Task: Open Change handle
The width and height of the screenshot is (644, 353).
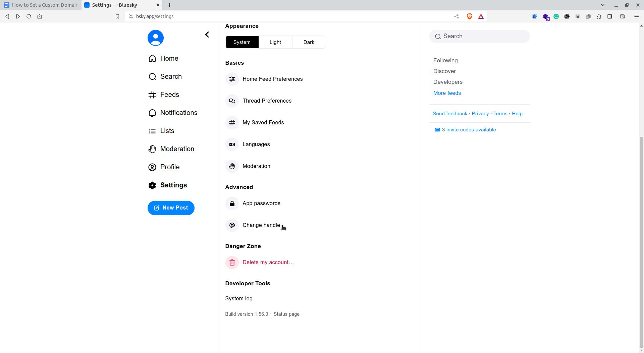Action: [x=261, y=225]
